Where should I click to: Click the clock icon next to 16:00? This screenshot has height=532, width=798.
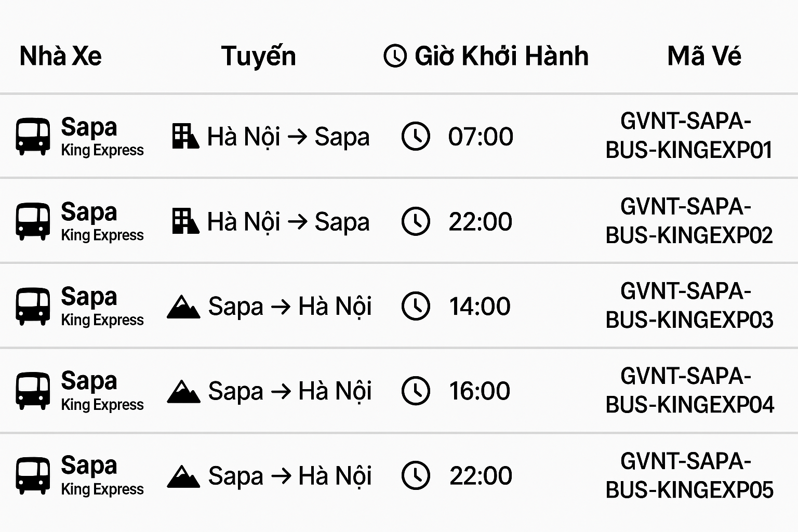coord(416,391)
